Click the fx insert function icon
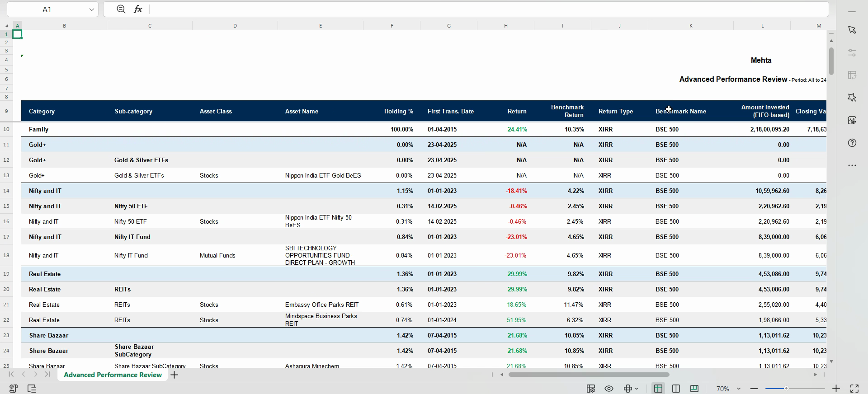 coord(138,9)
